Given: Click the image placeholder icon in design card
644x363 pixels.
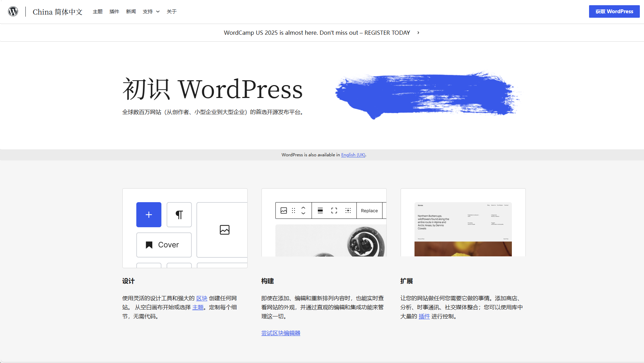Looking at the screenshot, I should [224, 230].
